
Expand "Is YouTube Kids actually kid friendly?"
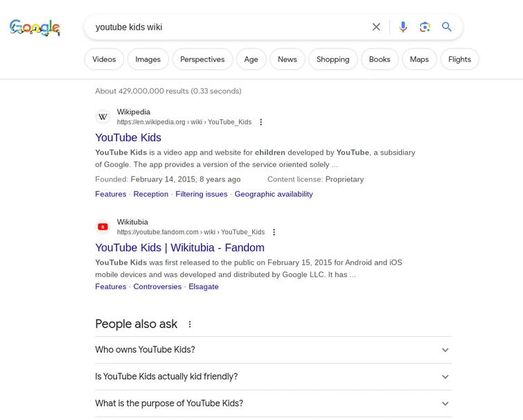(445, 377)
